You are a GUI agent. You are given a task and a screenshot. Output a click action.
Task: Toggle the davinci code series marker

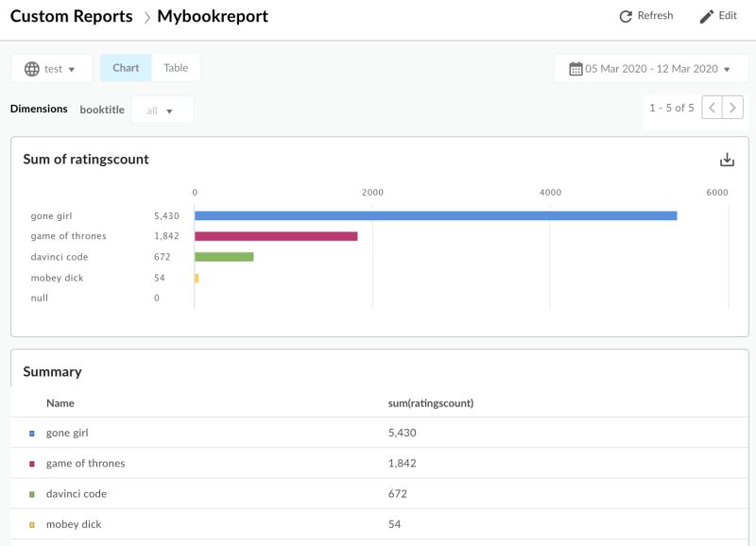30,493
